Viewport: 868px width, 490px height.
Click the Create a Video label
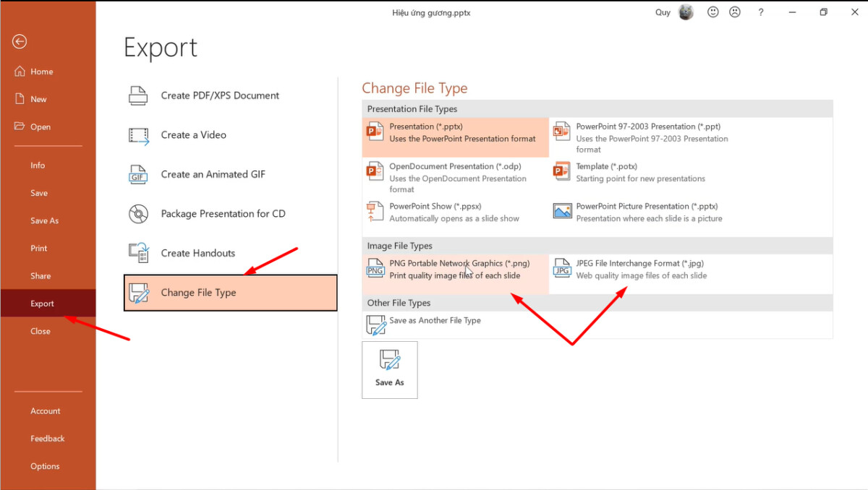[x=194, y=135]
